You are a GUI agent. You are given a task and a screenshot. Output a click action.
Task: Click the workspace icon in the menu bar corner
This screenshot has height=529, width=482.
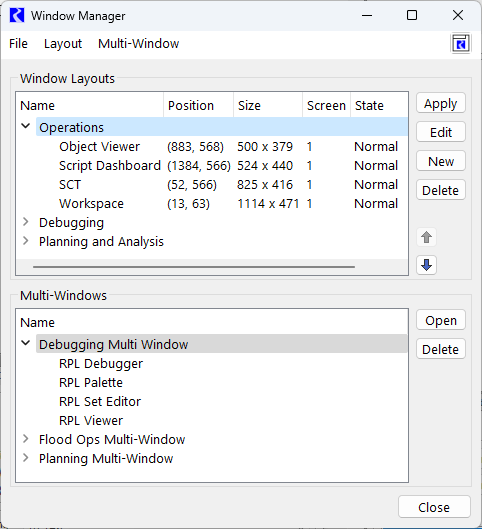[461, 44]
